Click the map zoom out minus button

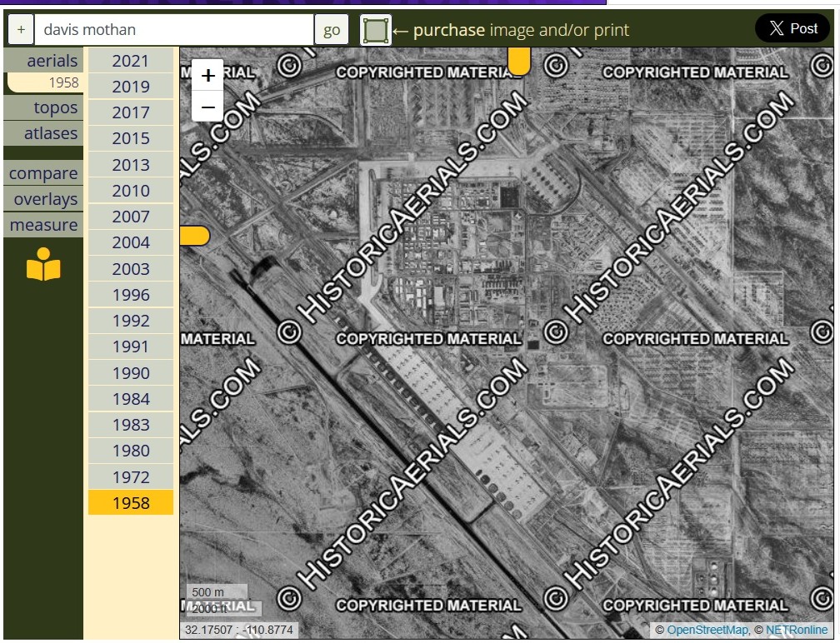point(207,107)
